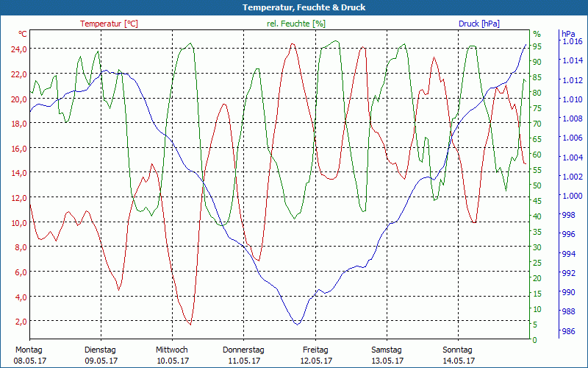The height and width of the screenshot is (368, 588).
Task: Click the '1.004' pressure axis value
Action: 572,157
